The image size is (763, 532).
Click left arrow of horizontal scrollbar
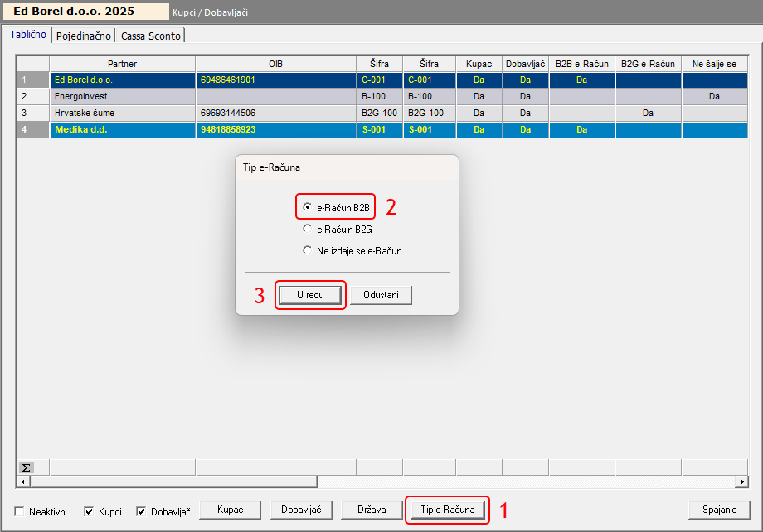pos(22,481)
